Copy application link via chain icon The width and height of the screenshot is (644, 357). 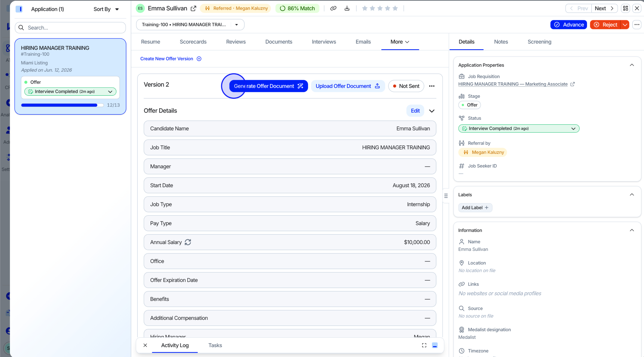333,8
